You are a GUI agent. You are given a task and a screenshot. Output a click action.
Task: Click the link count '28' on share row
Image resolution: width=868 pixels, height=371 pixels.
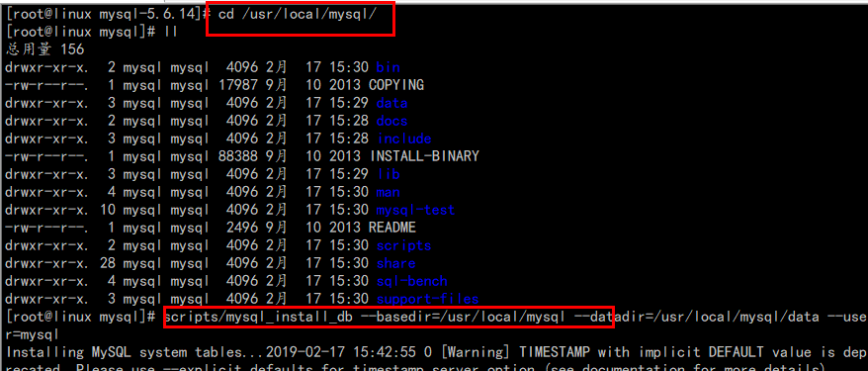coord(108,263)
